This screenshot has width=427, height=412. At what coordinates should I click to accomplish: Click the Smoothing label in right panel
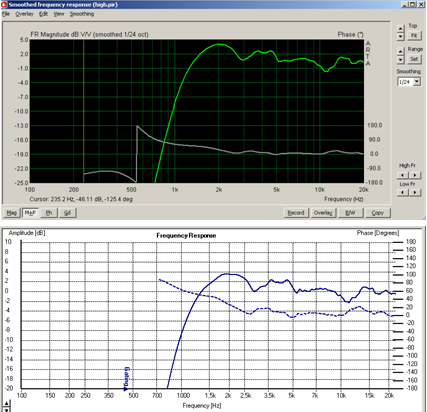click(409, 71)
